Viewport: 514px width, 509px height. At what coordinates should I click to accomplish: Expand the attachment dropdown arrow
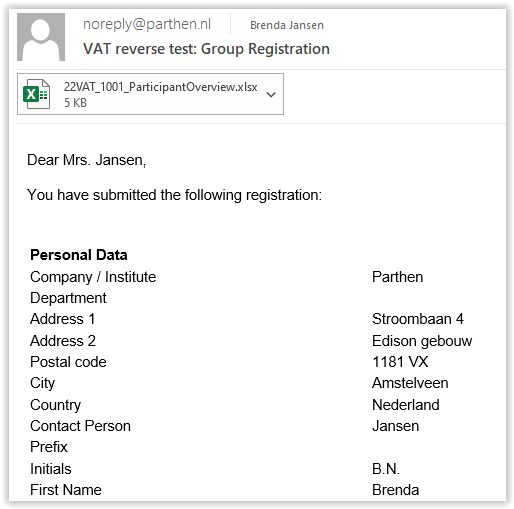[x=271, y=95]
